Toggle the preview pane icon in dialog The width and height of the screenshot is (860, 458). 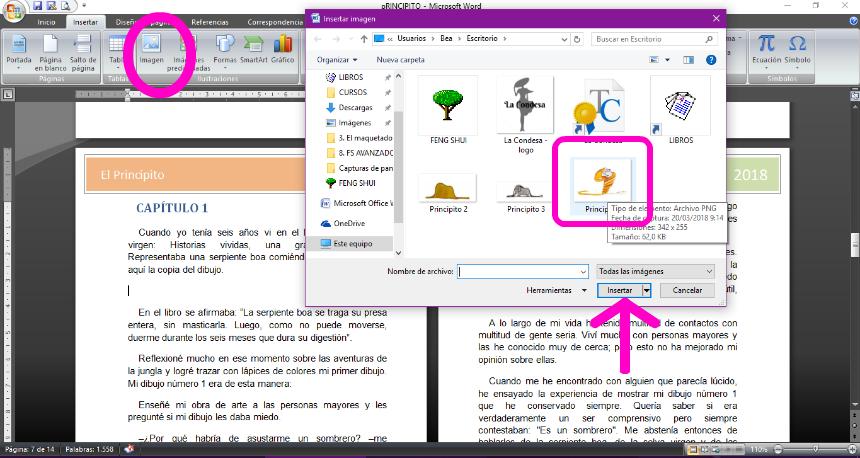(688, 60)
